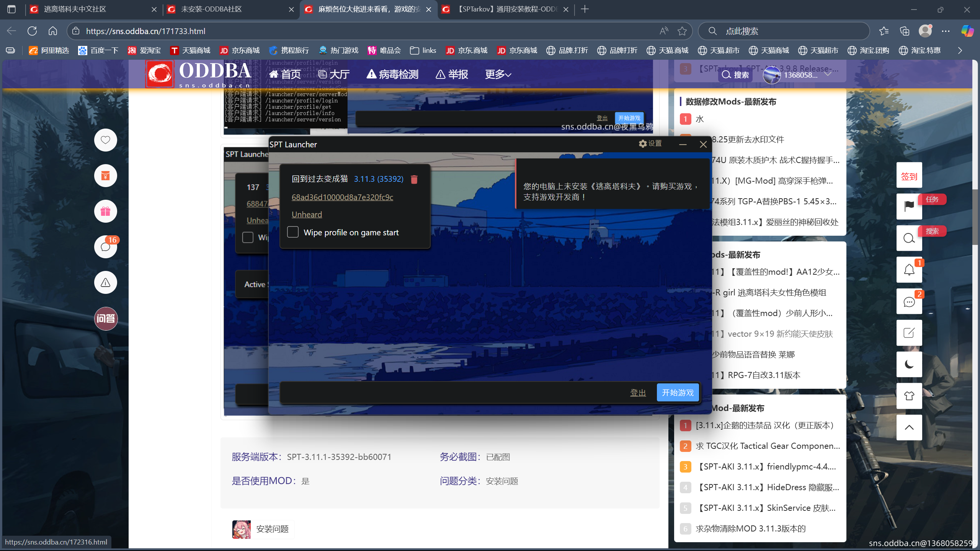Viewport: 980px width, 551px height.
Task: Expand the 更多 dropdown menu
Action: (498, 74)
